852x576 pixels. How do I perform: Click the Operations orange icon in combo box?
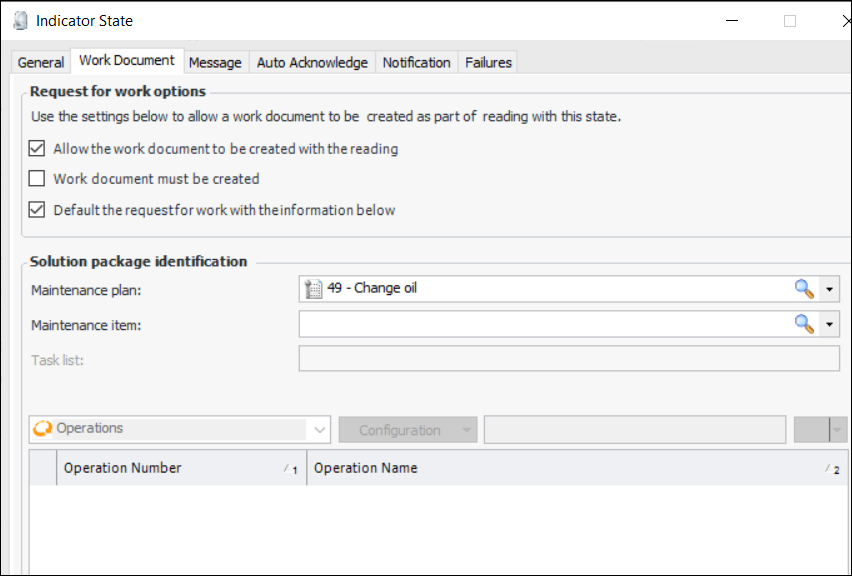coord(42,429)
